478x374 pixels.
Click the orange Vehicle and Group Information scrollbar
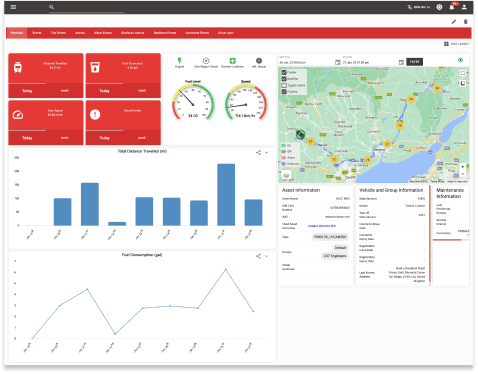430,233
